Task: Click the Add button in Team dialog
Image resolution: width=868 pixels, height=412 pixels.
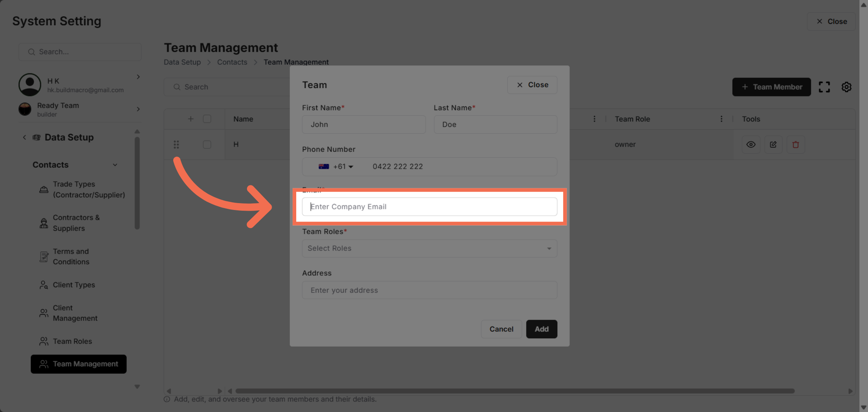Action: point(541,329)
